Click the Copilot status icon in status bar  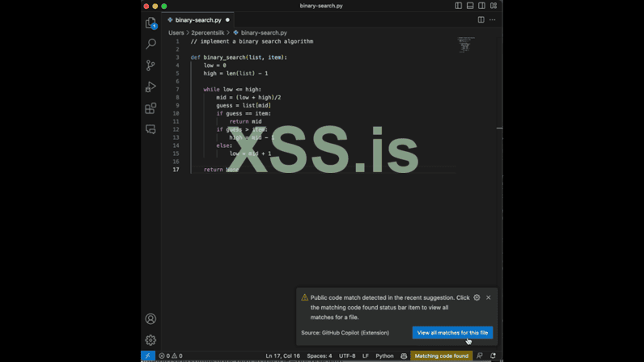pos(404,356)
